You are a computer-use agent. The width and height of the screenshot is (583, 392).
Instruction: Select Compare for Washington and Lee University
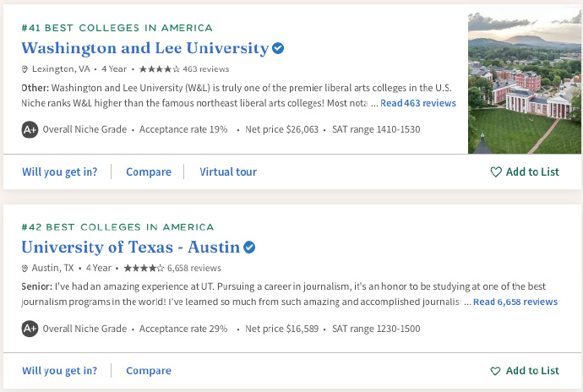pyautogui.click(x=149, y=171)
